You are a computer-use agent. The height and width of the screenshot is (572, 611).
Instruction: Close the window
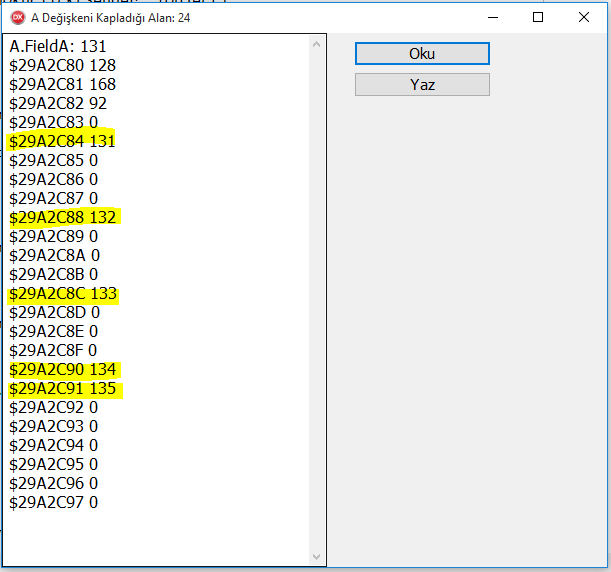click(584, 17)
